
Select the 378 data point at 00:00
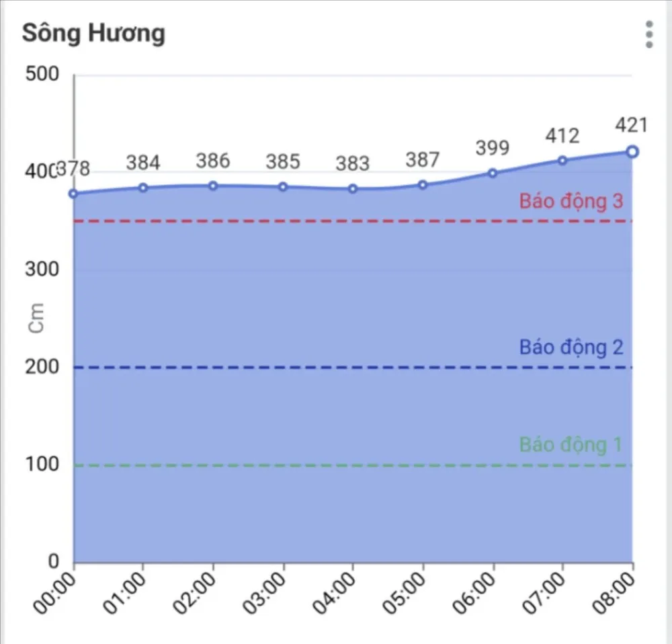click(73, 194)
